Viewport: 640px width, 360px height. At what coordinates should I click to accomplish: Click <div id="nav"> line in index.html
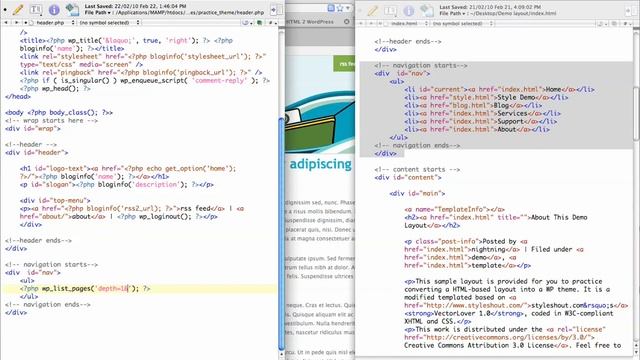coord(402,73)
